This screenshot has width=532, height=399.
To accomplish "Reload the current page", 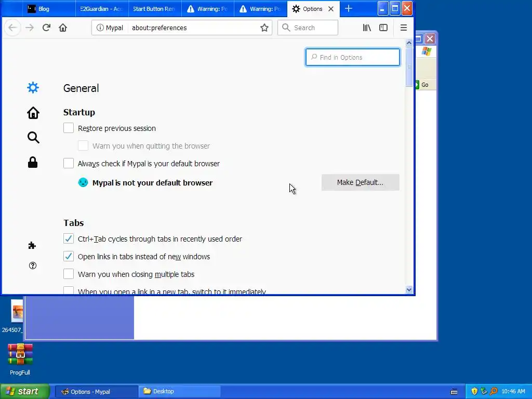I will [46, 28].
